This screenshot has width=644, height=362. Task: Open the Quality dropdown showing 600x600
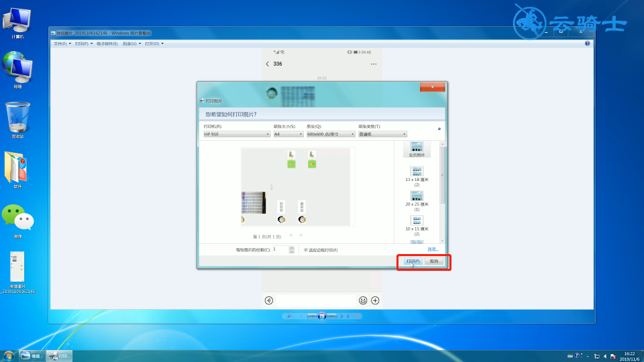[x=331, y=134]
